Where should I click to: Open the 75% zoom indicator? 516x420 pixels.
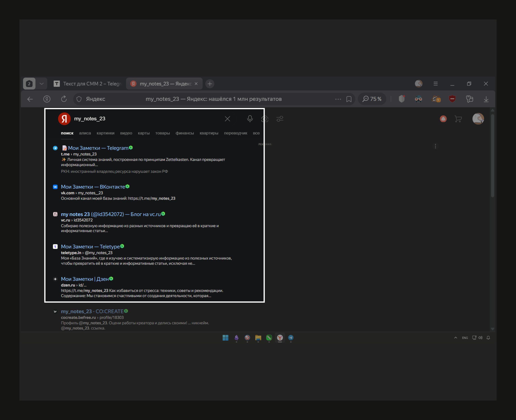tap(372, 99)
